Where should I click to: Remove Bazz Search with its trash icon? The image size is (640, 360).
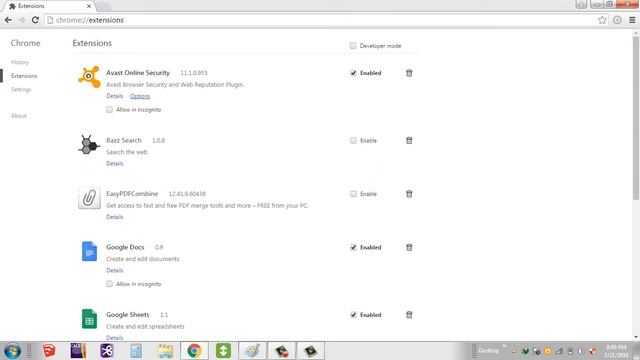point(409,140)
